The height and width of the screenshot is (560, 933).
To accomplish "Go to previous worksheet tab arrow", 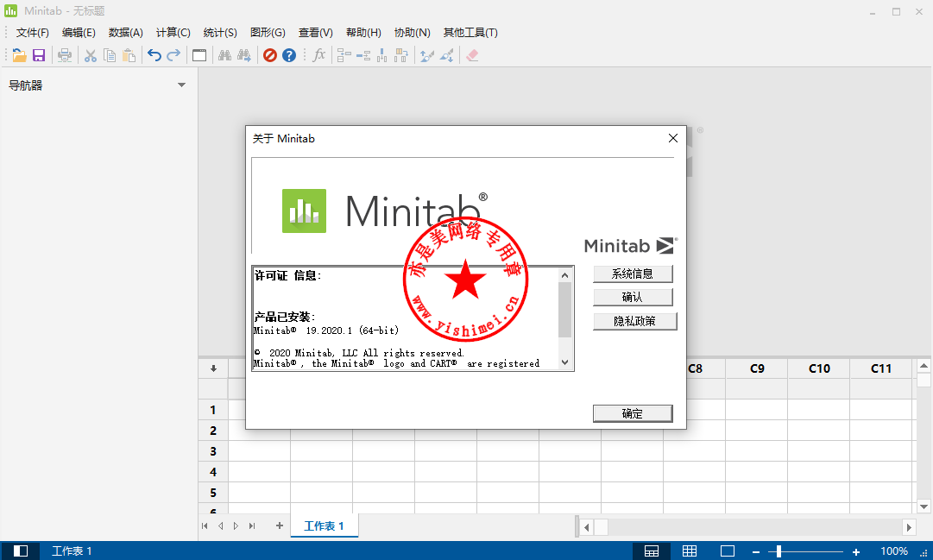I will 221,526.
